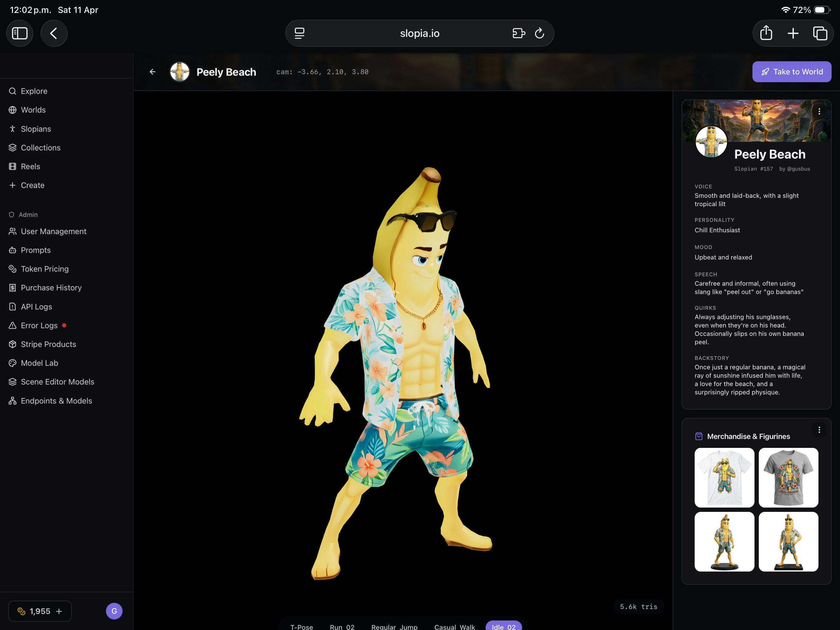Open profile card three-dot menu

tap(819, 111)
